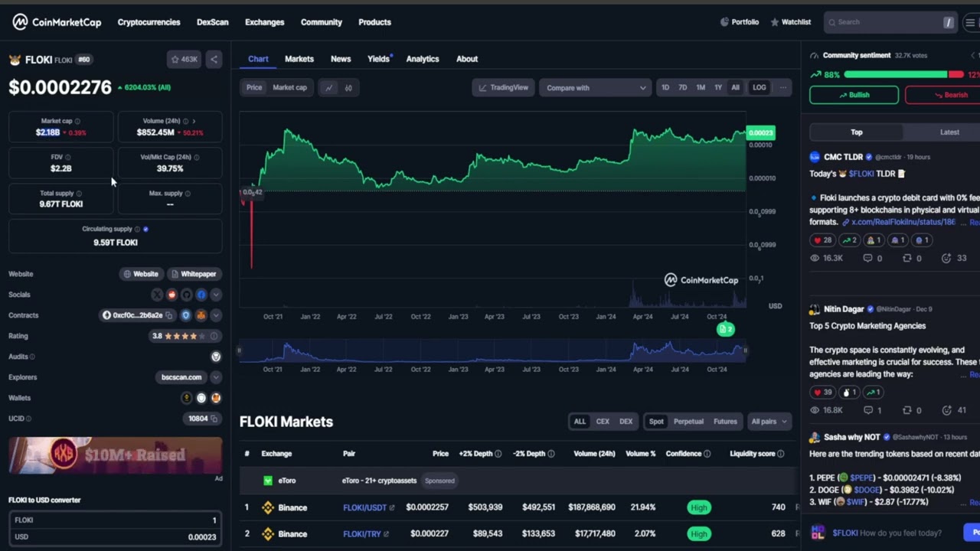Click the $10M+ Raised ad banner
The width and height of the screenshot is (980, 551).
[x=115, y=455]
